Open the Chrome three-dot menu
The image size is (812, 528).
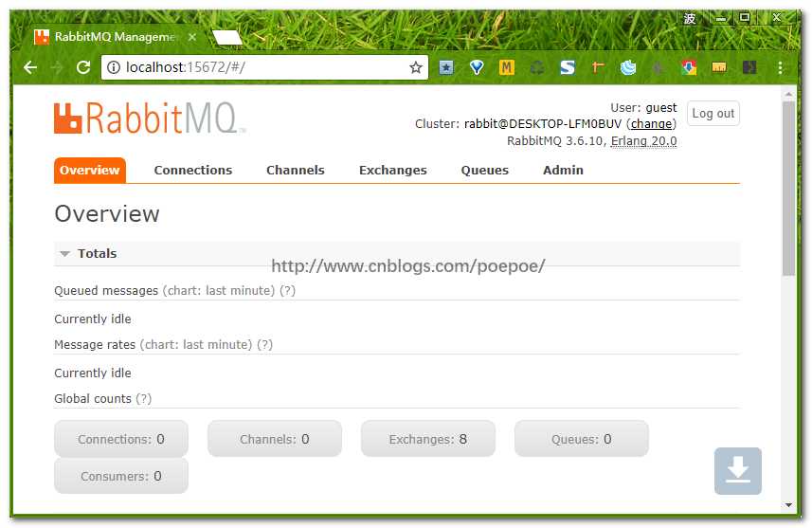[x=780, y=67]
